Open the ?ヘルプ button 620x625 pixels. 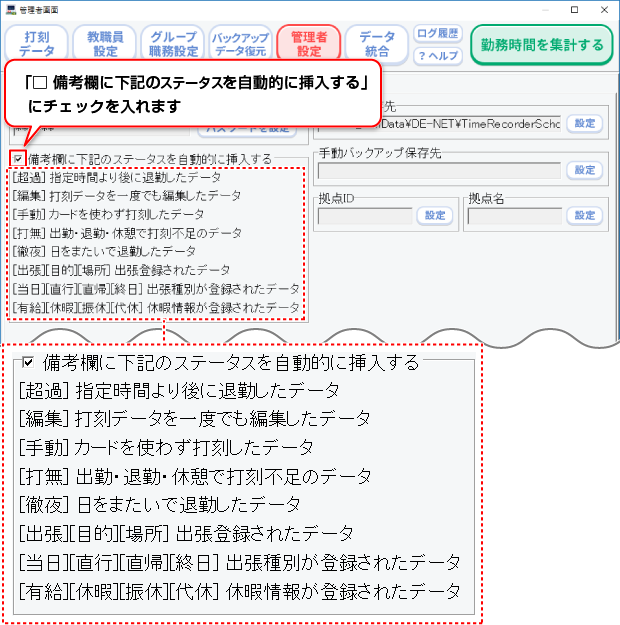click(436, 56)
